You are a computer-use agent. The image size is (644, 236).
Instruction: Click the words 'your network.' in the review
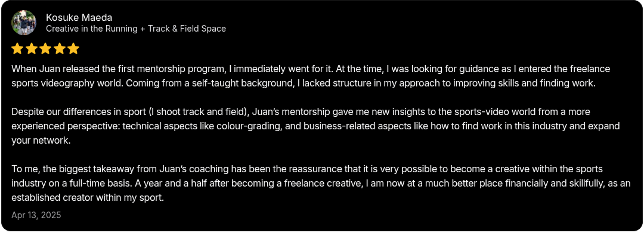42,141
